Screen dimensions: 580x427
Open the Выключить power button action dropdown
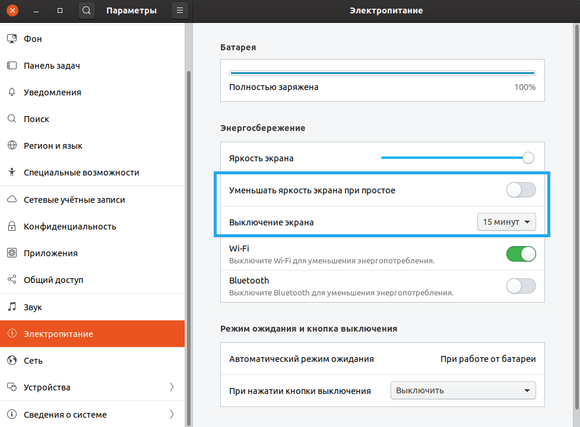(x=463, y=390)
